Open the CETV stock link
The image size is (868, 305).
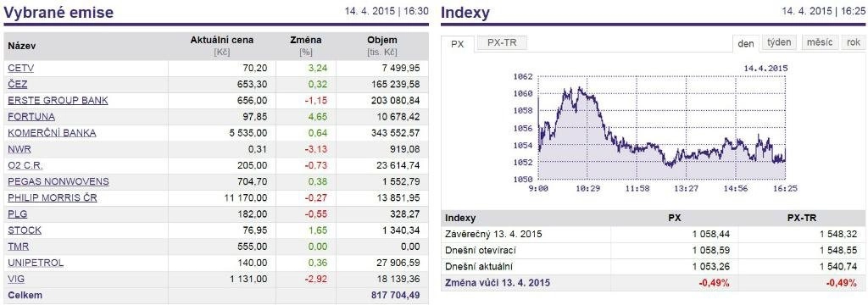click(x=21, y=68)
